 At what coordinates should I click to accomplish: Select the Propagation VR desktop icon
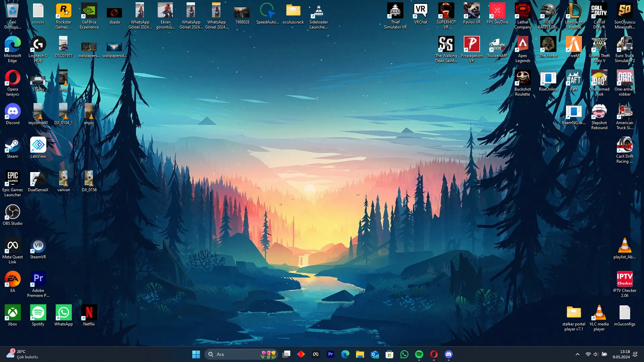(472, 49)
